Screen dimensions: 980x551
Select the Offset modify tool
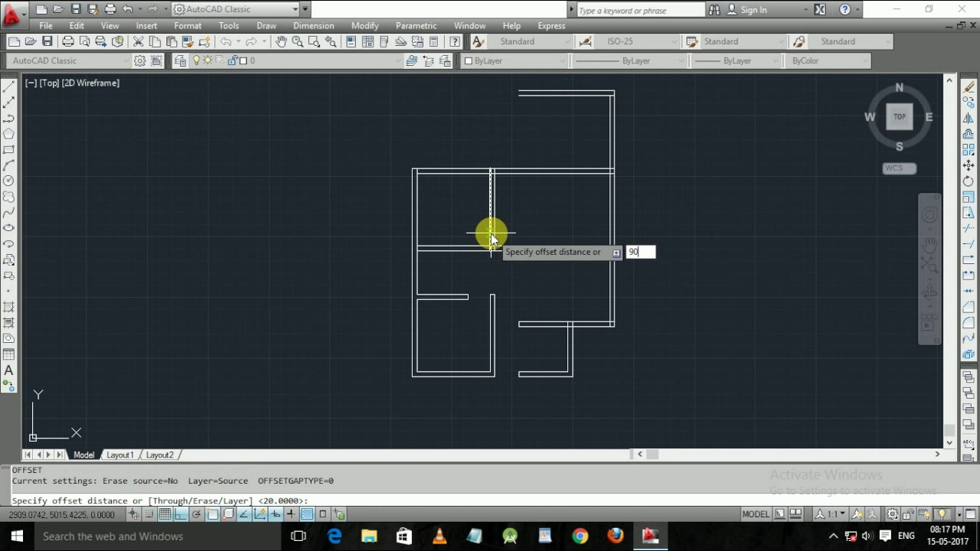pos(969,134)
